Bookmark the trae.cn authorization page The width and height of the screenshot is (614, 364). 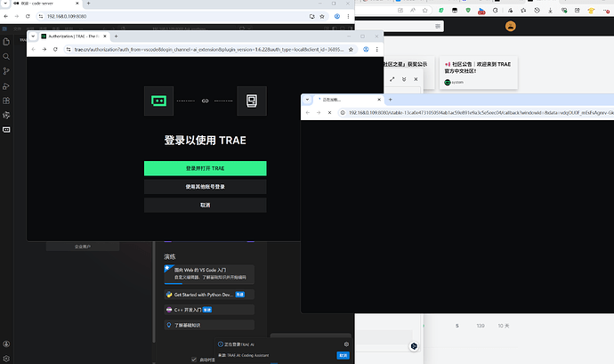[351, 49]
